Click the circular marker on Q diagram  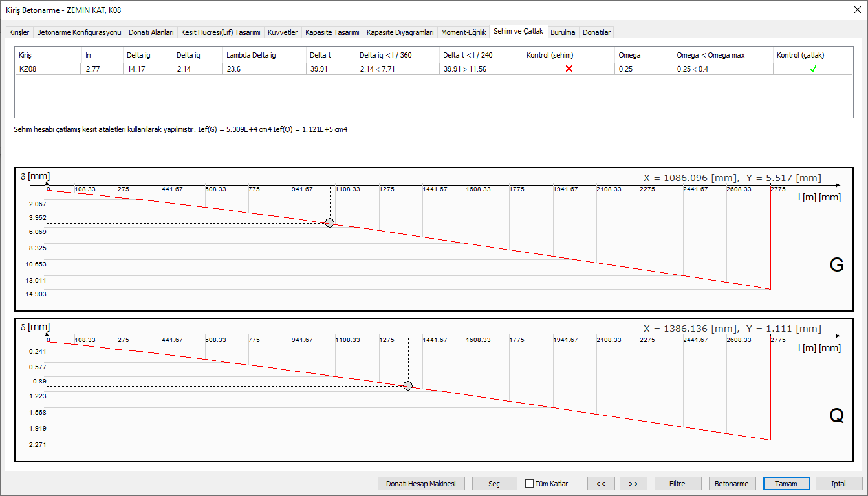click(407, 386)
